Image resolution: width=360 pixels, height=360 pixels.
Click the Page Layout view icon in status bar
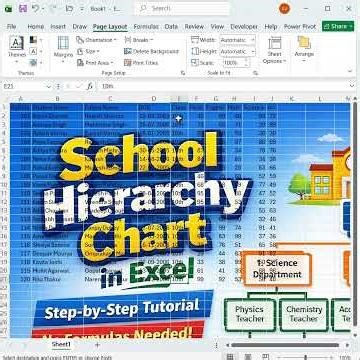(248, 357)
